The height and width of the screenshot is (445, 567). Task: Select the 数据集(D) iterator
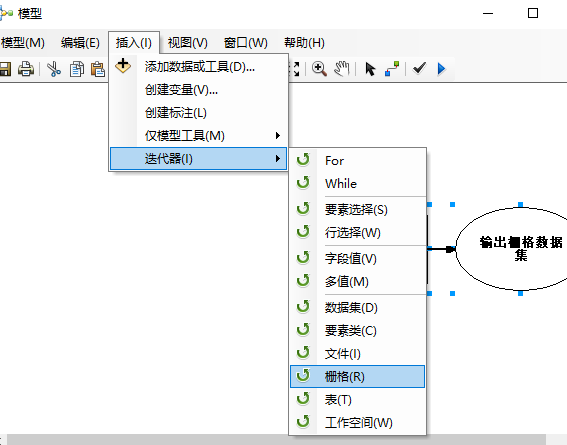click(x=357, y=308)
